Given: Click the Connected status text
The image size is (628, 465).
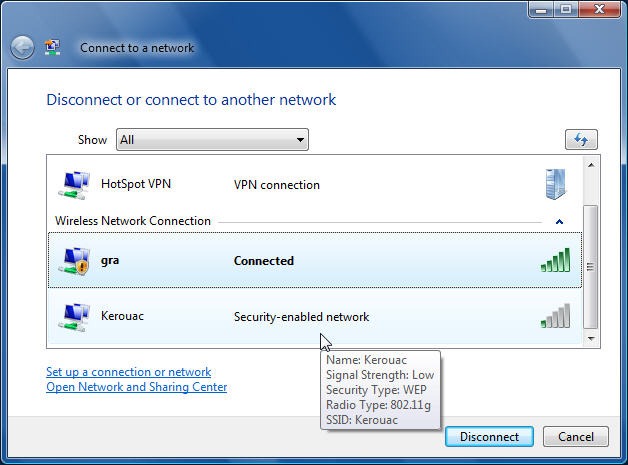Looking at the screenshot, I should [x=264, y=261].
